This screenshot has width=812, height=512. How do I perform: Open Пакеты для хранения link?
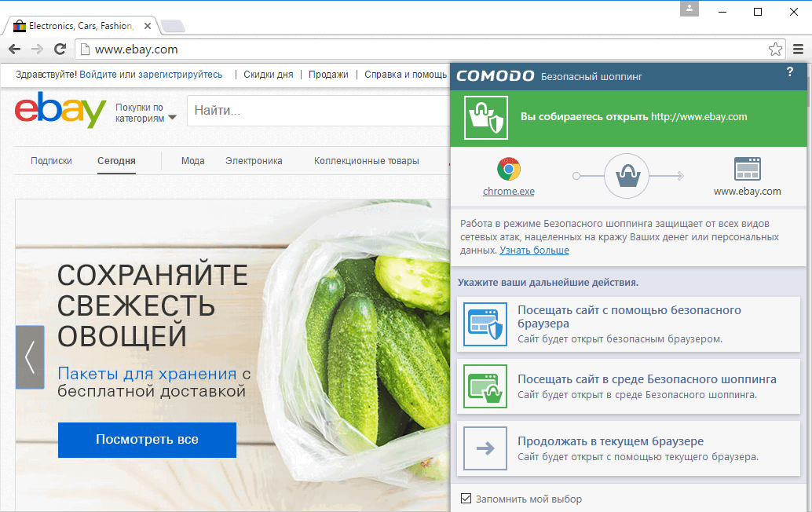pos(147,373)
